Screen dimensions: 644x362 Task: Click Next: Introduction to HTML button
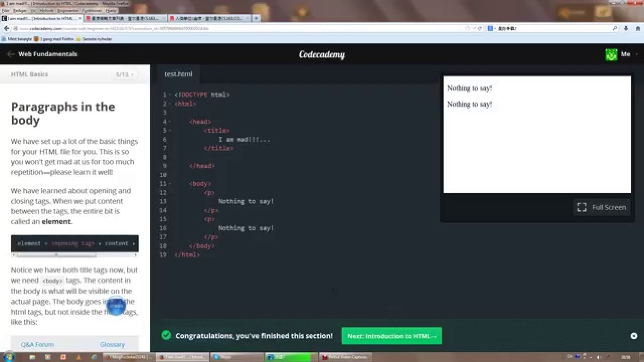[x=391, y=335]
